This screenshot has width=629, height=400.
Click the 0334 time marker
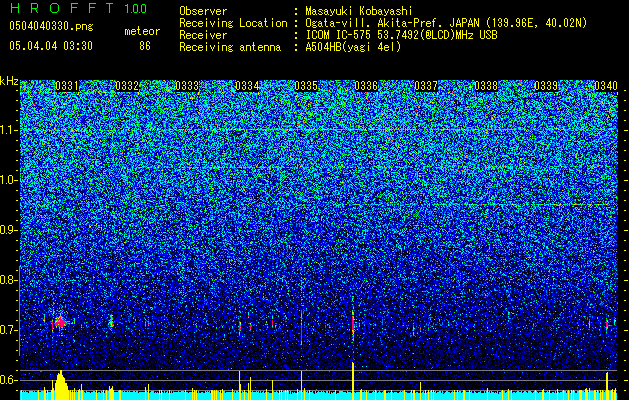(247, 86)
